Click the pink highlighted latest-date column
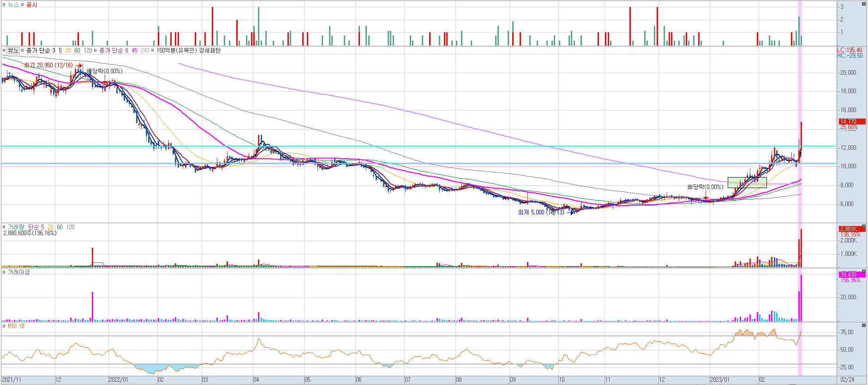Viewport: 868px width, 385px height. coord(800,188)
